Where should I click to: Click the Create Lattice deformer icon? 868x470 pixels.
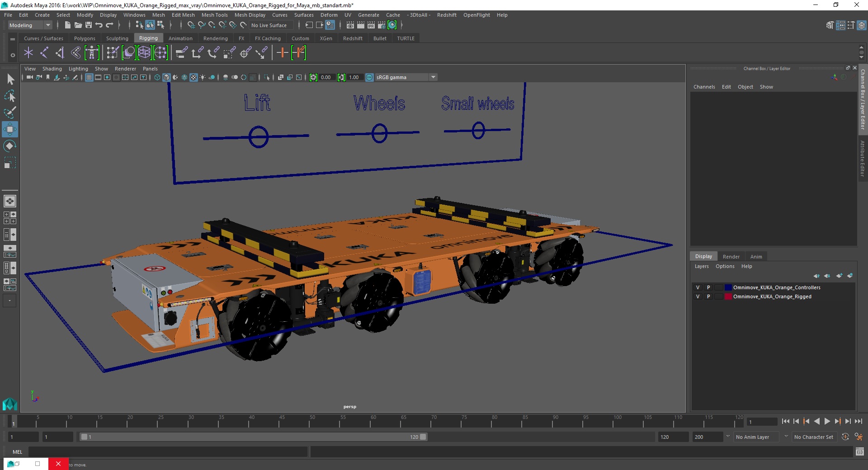145,53
